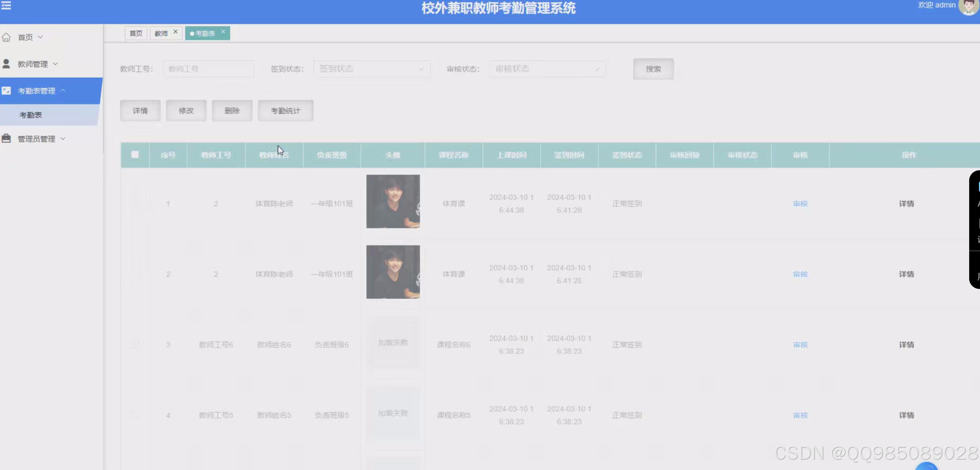Image resolution: width=980 pixels, height=470 pixels.
Task: Open the 审核状态 dropdown
Action: click(x=547, y=69)
